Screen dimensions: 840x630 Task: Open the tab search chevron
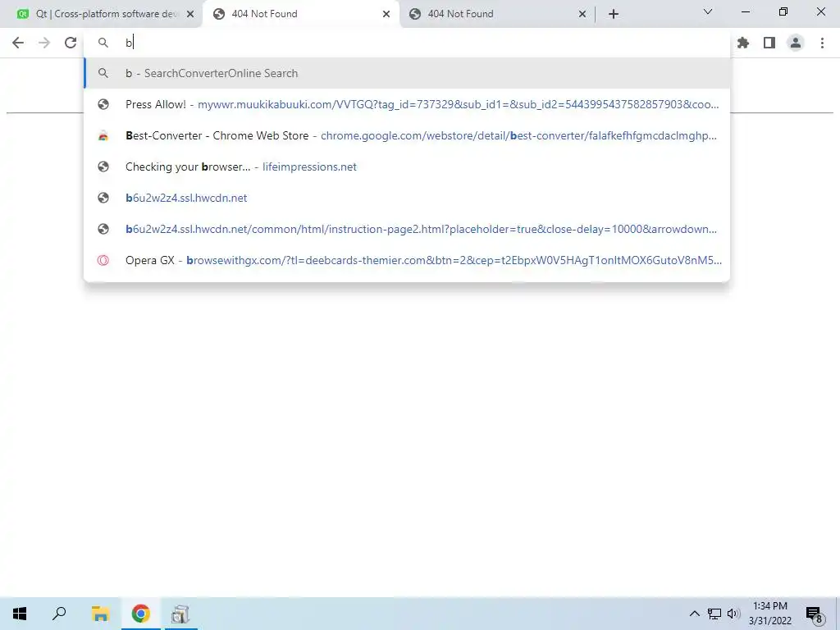[708, 11]
